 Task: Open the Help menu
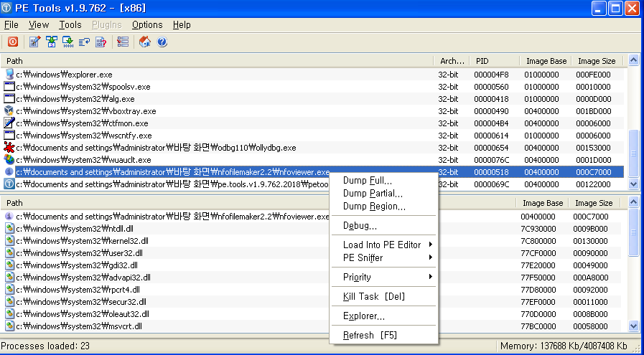point(182,24)
